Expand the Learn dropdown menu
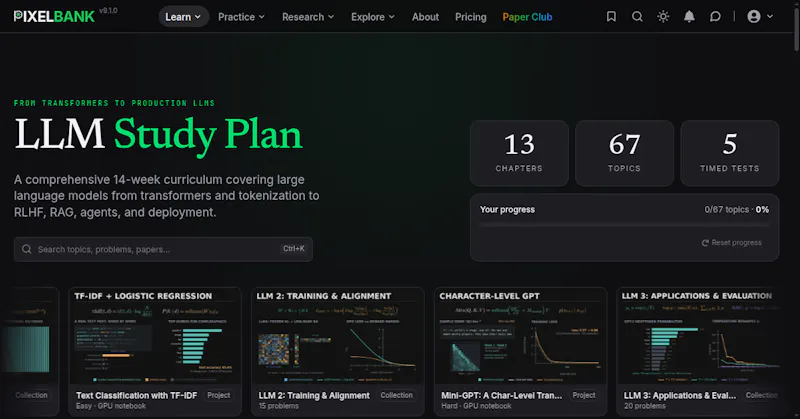800x419 pixels. [x=183, y=17]
